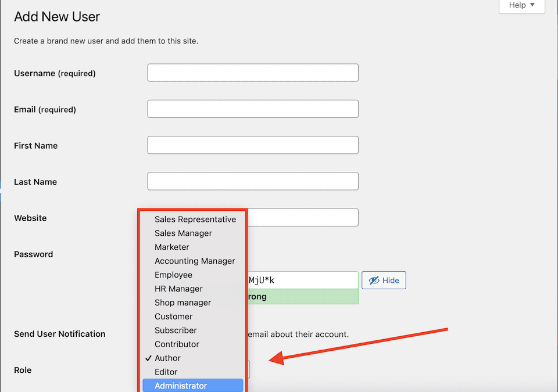This screenshot has height=392, width=558.
Task: Select highlighted Administrator role
Action: click(192, 386)
